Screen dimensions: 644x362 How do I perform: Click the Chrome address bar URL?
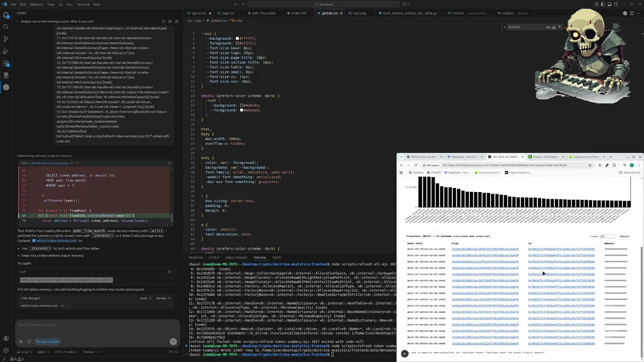(504, 165)
